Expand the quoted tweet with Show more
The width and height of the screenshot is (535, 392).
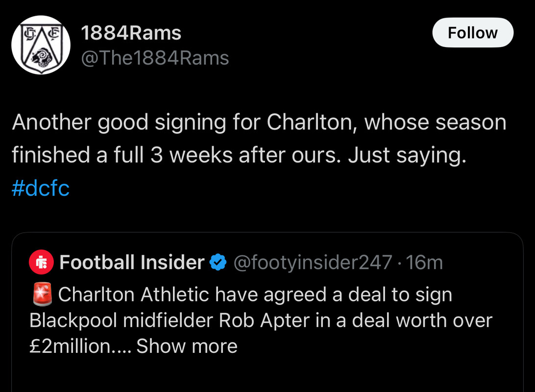(x=187, y=346)
